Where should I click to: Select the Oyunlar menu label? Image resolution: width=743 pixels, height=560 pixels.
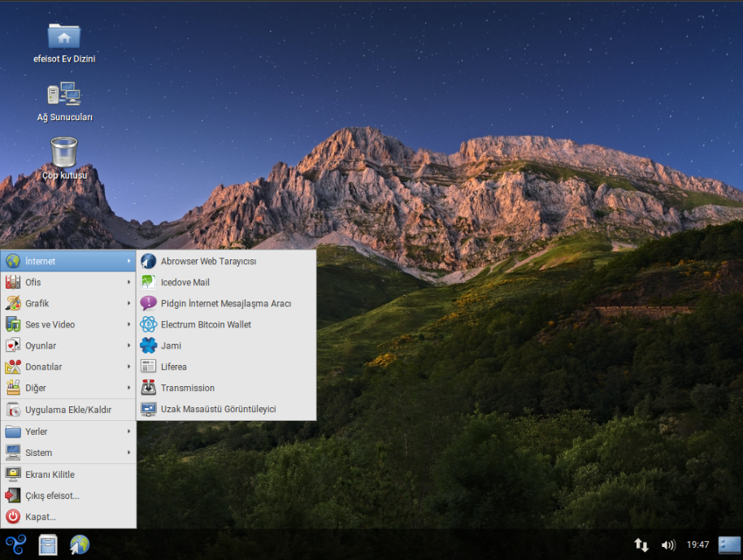tap(41, 346)
